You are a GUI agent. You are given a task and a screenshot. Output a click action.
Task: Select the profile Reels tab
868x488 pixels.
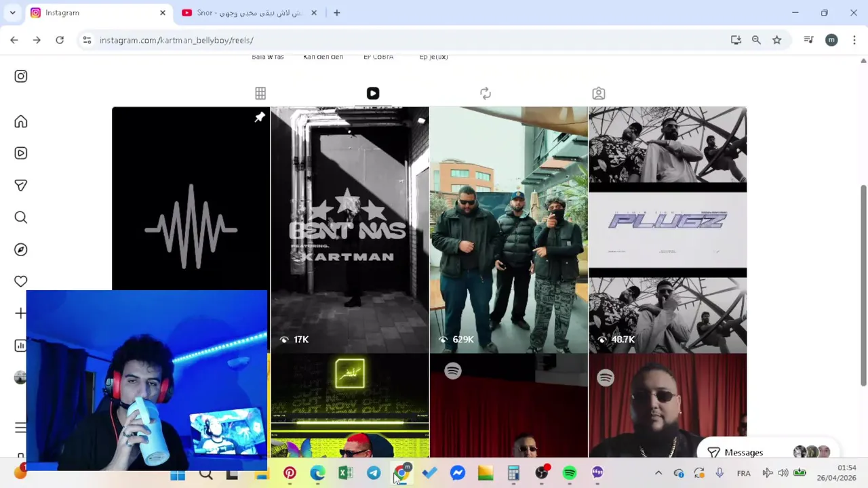tap(373, 94)
